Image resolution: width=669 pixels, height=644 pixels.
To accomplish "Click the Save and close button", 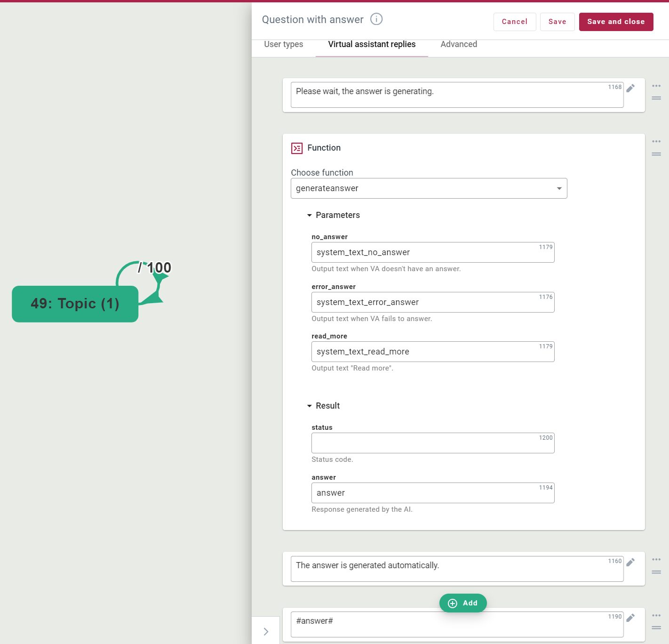I will (615, 22).
